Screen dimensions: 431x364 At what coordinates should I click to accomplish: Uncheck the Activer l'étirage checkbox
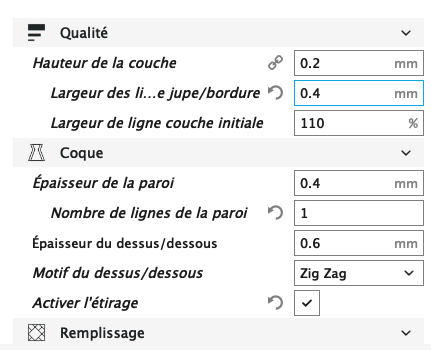click(307, 303)
